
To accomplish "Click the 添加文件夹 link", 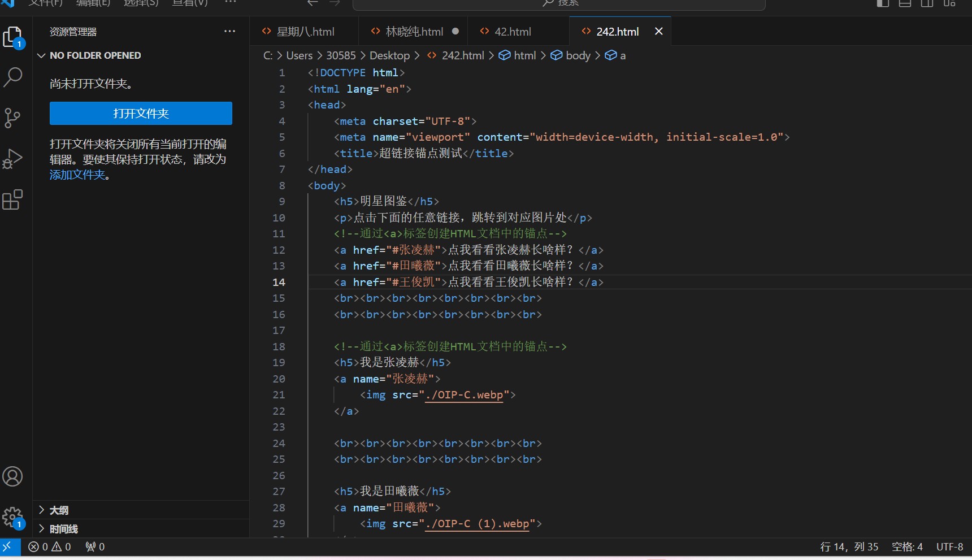I will (77, 175).
